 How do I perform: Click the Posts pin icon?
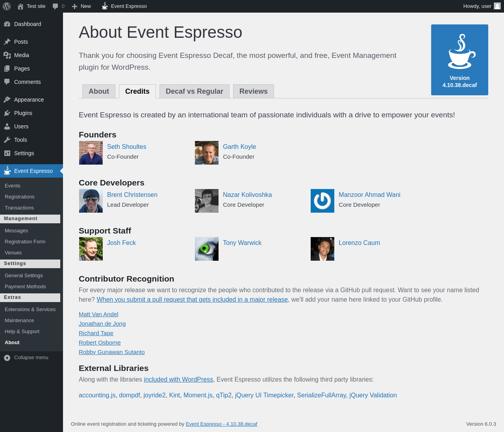(x=7, y=42)
